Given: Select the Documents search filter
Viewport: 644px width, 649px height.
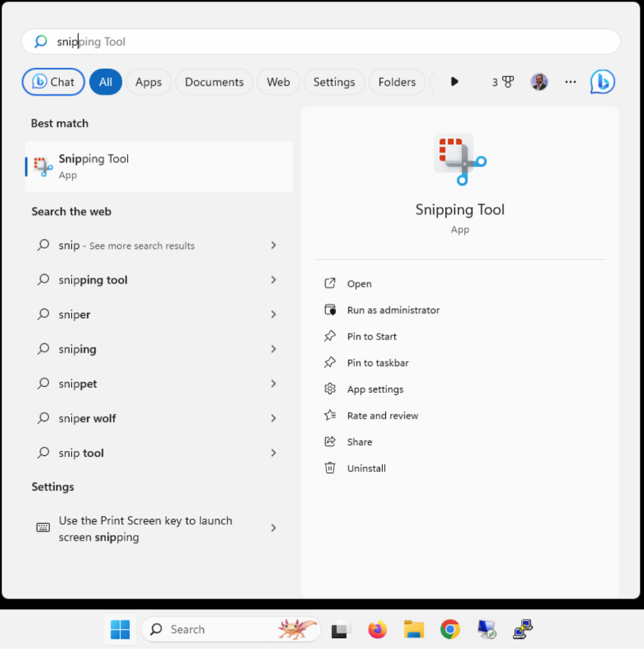Looking at the screenshot, I should coord(214,82).
